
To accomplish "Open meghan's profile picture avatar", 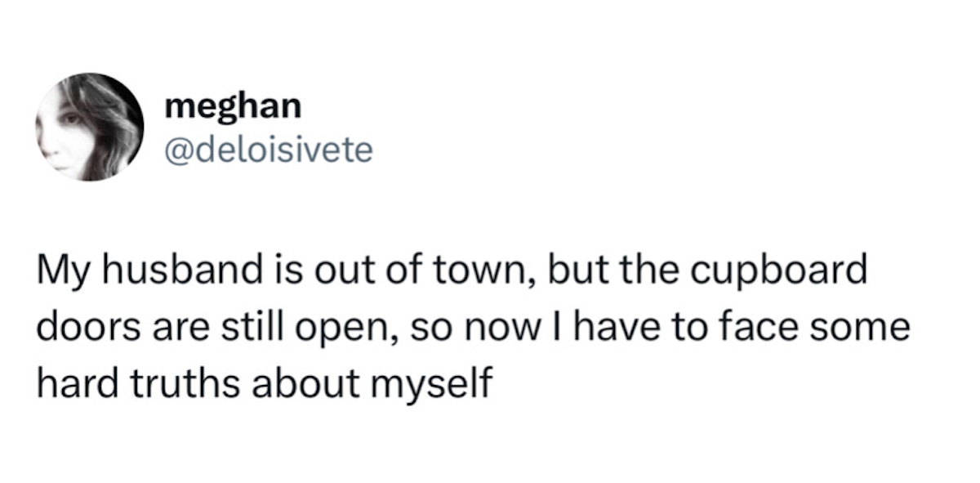I will (90, 127).
